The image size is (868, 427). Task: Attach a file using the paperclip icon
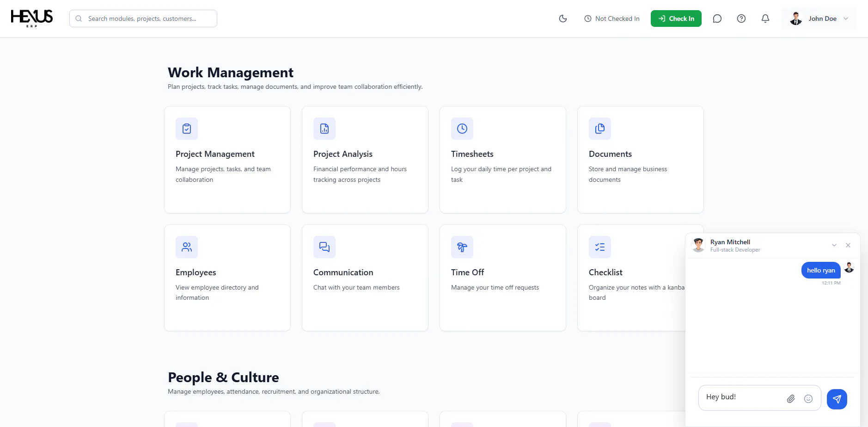click(791, 399)
